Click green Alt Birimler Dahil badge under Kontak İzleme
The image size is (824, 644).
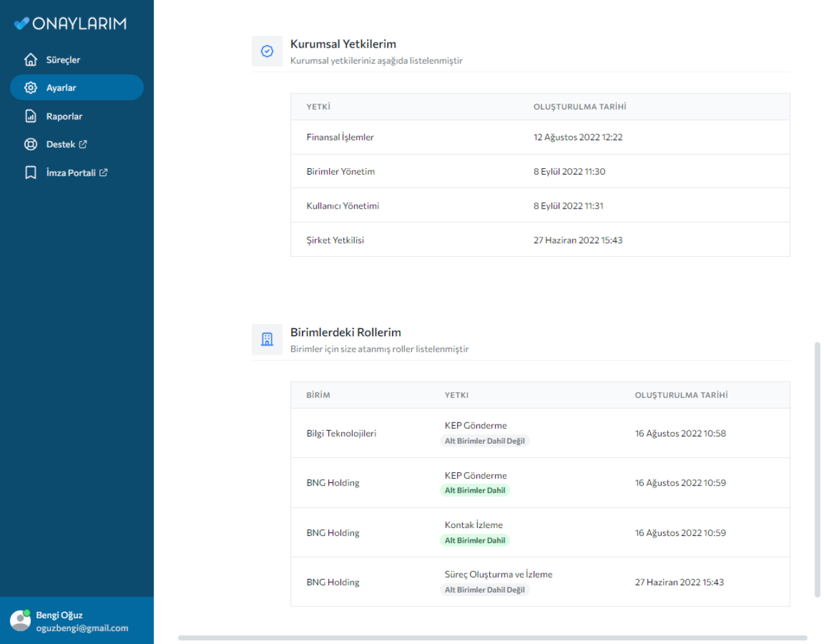(475, 541)
